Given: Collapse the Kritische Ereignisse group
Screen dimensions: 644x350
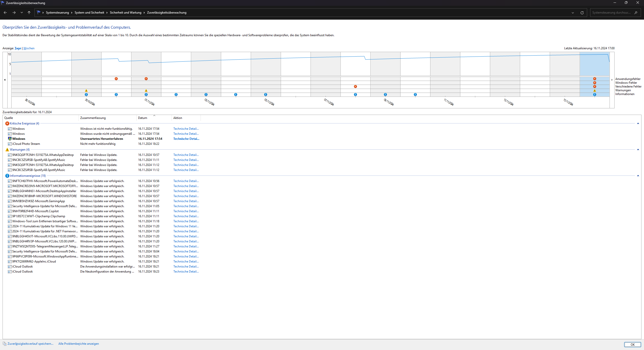Looking at the screenshot, I should [x=638, y=123].
